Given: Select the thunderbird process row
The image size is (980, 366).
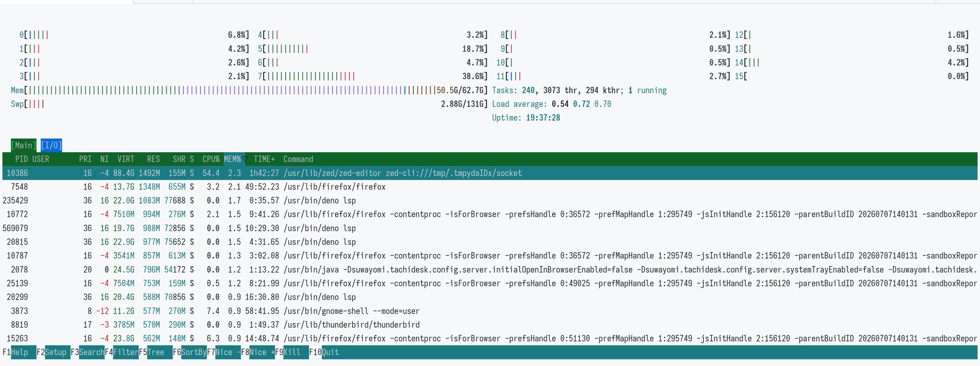Looking at the screenshot, I should click(x=490, y=325).
